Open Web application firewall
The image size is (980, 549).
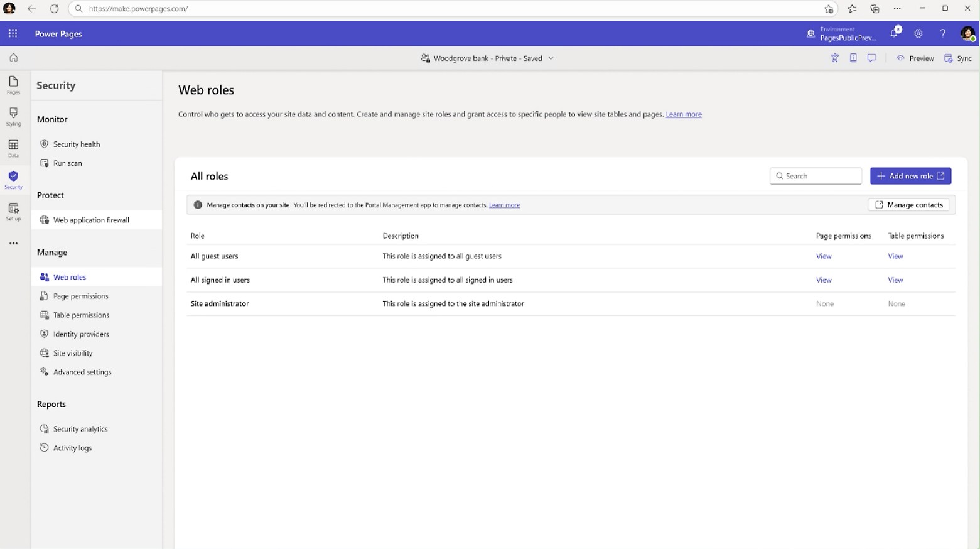91,220
